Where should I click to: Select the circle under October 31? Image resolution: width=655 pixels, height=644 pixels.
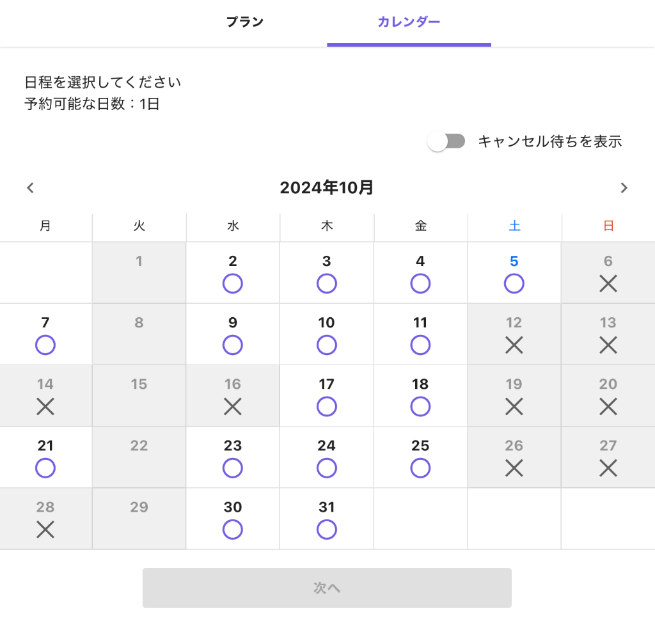[x=326, y=530]
